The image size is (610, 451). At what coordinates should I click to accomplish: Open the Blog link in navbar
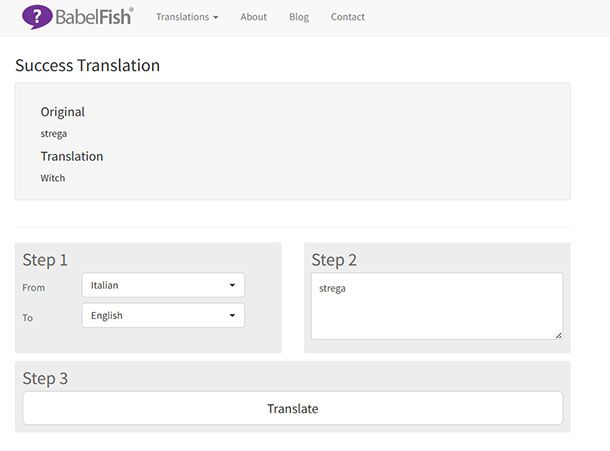pos(299,17)
